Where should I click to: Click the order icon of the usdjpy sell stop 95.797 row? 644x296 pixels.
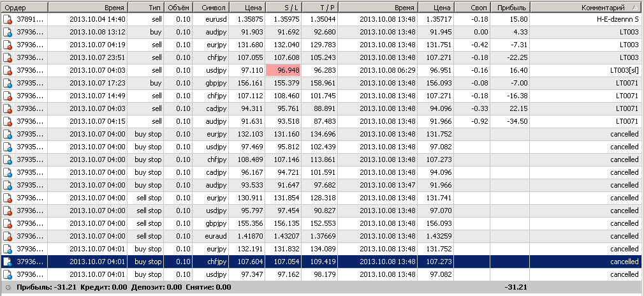tap(8, 211)
